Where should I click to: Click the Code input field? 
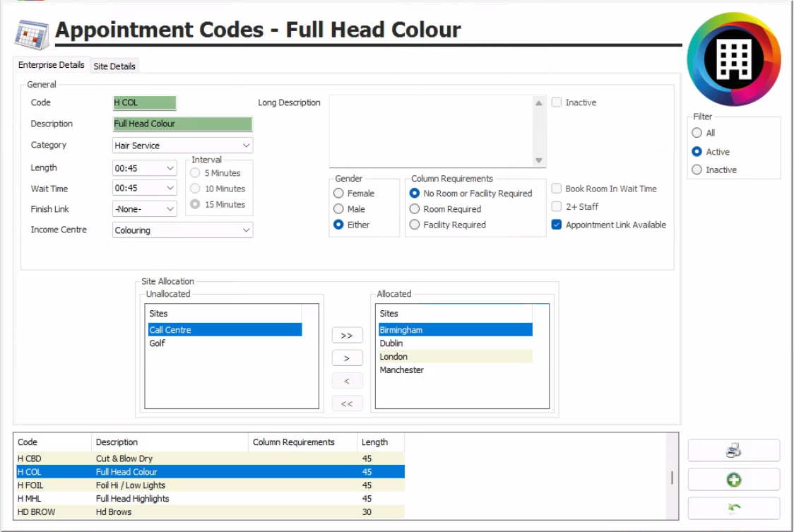[144, 103]
